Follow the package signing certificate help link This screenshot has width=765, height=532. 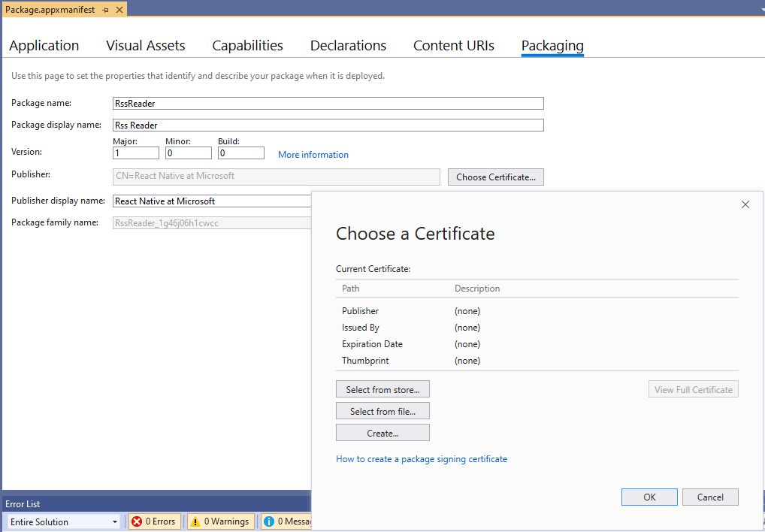pyautogui.click(x=422, y=458)
